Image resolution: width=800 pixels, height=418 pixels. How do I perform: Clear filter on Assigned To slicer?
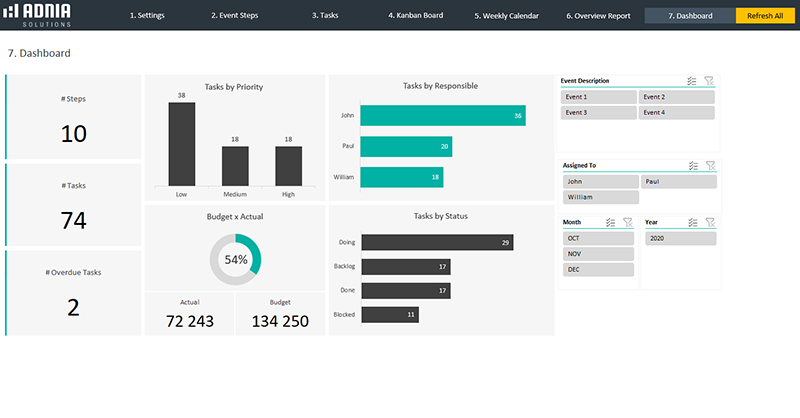[709, 165]
